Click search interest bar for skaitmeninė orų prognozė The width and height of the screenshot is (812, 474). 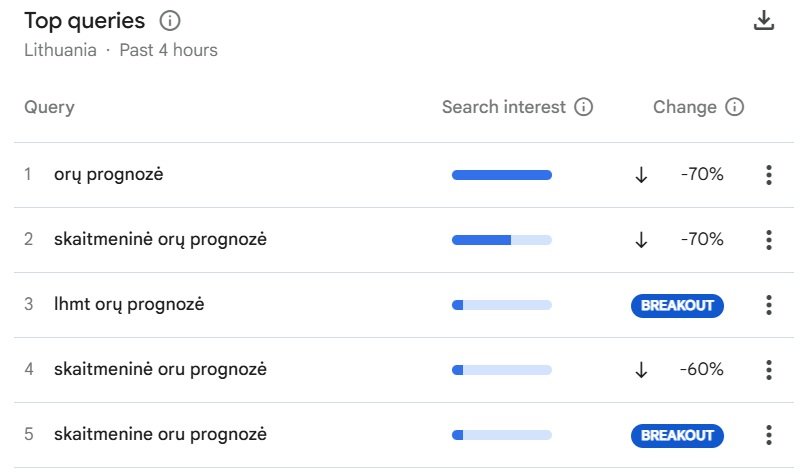coord(502,240)
